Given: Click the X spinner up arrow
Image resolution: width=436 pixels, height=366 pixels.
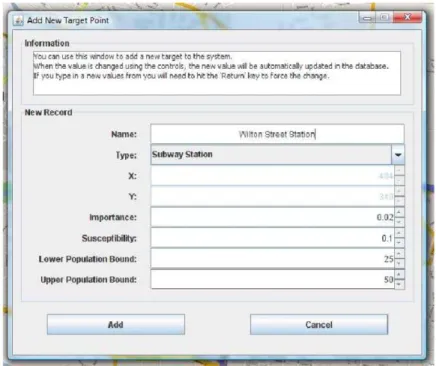Looking at the screenshot, I should click(x=399, y=171).
